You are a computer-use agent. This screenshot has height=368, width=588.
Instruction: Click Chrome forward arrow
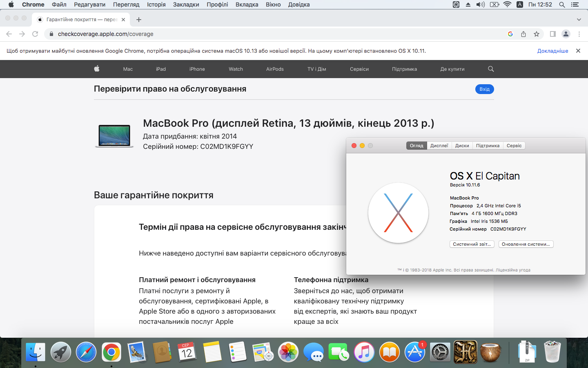click(x=22, y=34)
